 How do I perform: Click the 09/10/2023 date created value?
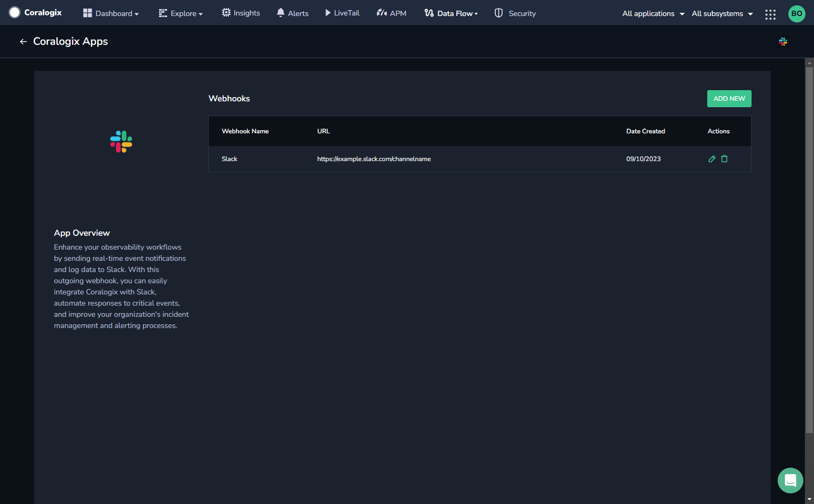[643, 159]
